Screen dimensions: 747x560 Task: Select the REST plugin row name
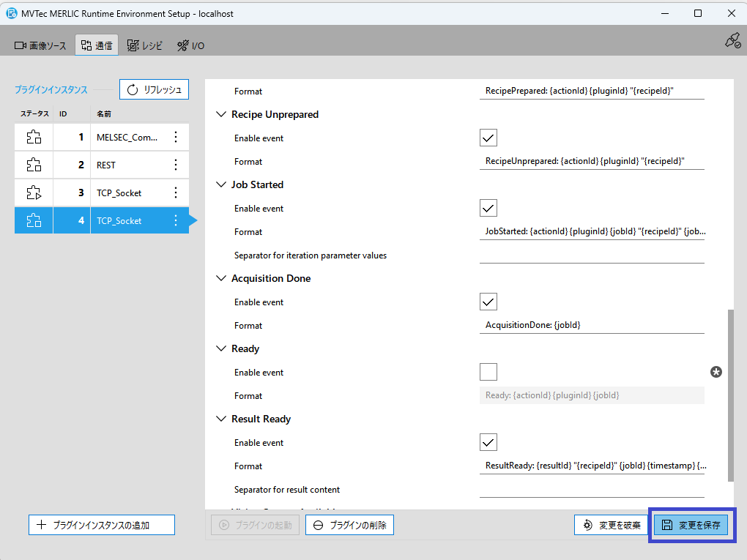(105, 165)
